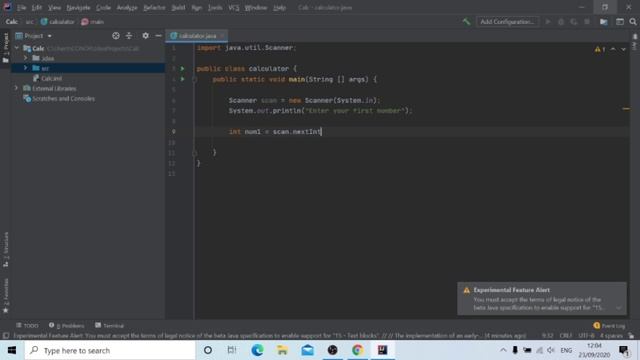Open the VCS menu
640x360 pixels.
pos(234,7)
